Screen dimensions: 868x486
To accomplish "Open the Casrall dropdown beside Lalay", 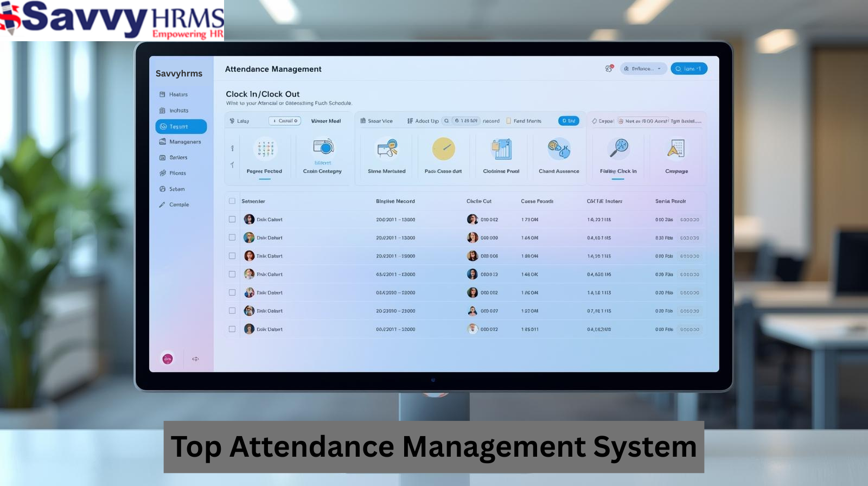I will pos(285,121).
